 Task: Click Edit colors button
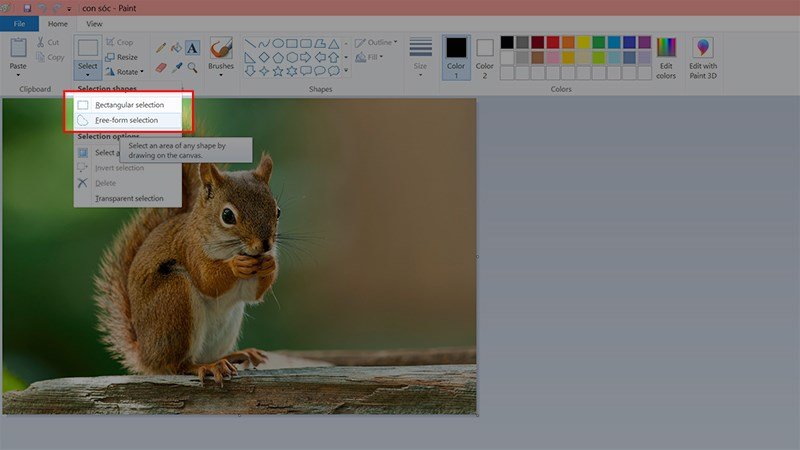tap(666, 58)
